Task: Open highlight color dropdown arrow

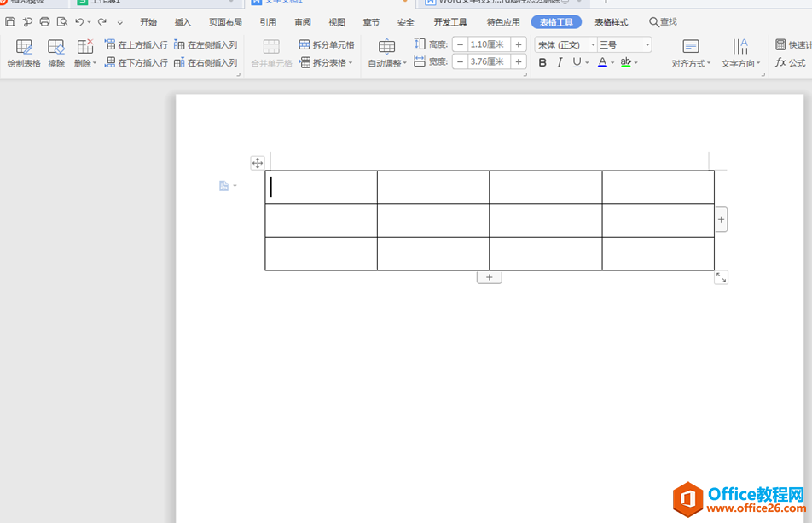Action: (636, 62)
